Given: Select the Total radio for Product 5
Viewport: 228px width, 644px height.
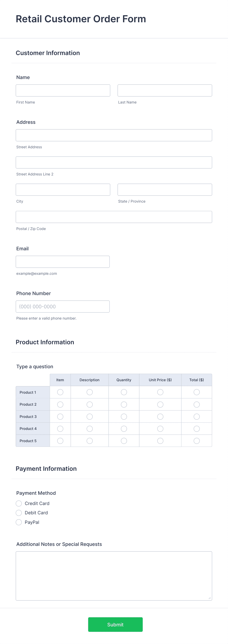Looking at the screenshot, I should click(x=196, y=440).
